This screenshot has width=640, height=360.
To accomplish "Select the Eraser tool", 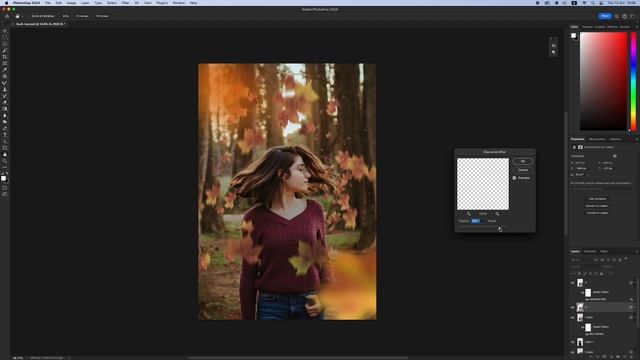I will 4,103.
